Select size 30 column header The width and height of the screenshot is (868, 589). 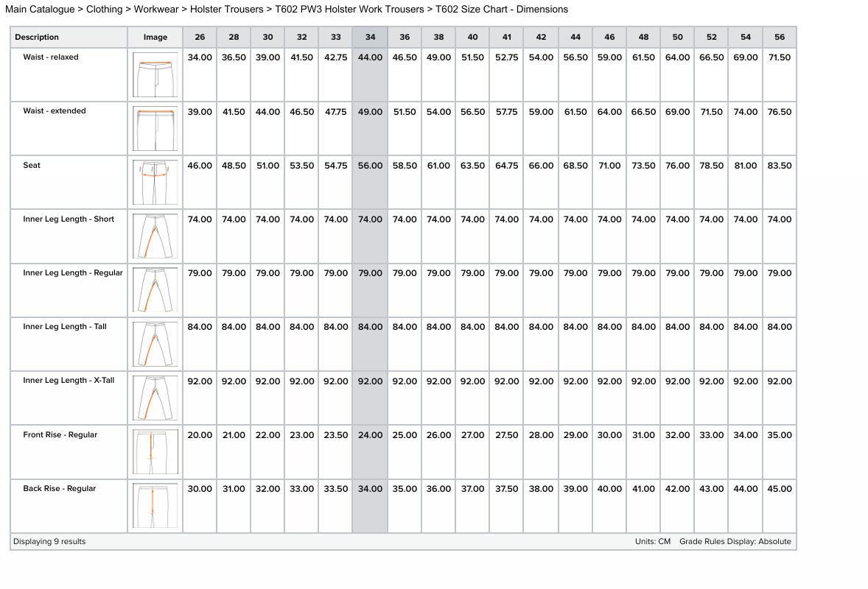[268, 37]
